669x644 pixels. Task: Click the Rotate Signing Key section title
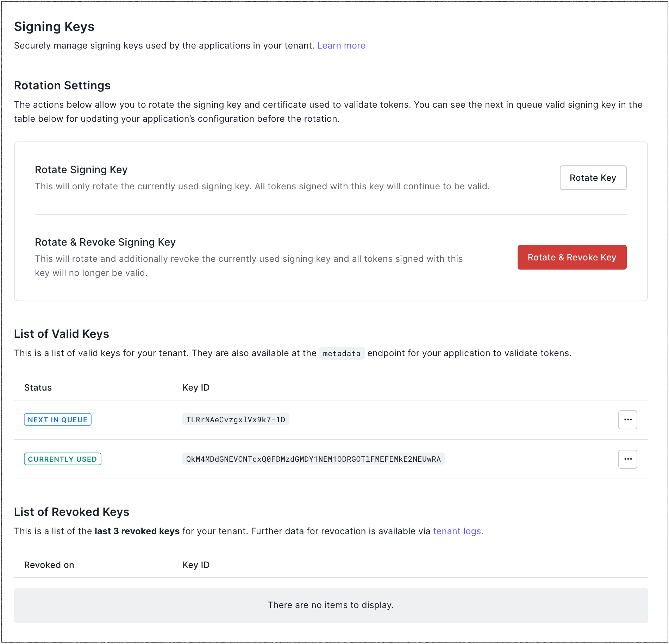[x=81, y=169]
